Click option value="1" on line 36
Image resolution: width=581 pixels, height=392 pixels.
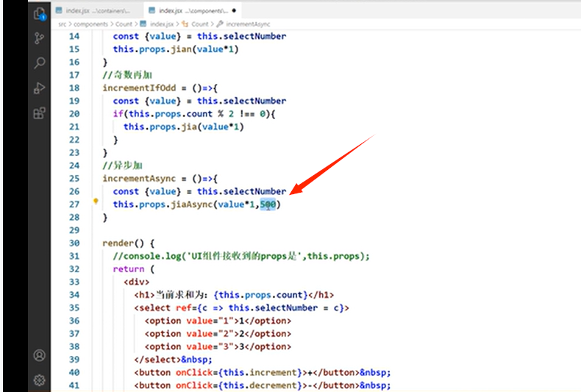point(218,321)
